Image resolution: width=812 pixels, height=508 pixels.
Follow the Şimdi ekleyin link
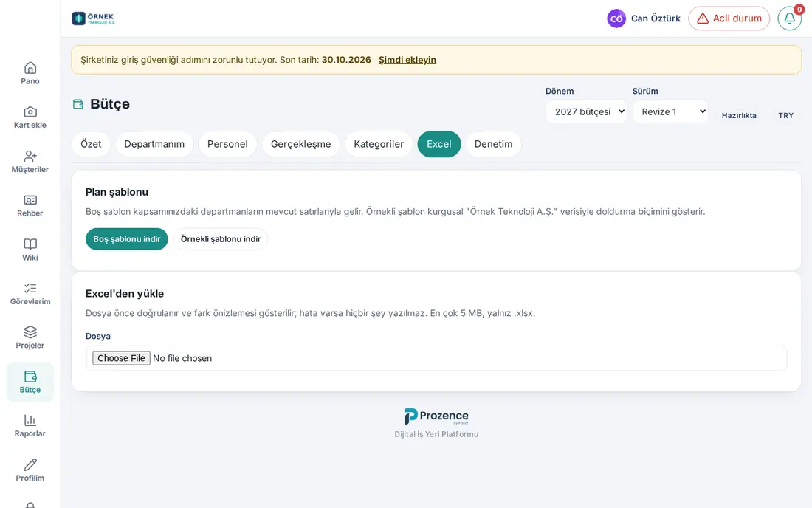[407, 60]
